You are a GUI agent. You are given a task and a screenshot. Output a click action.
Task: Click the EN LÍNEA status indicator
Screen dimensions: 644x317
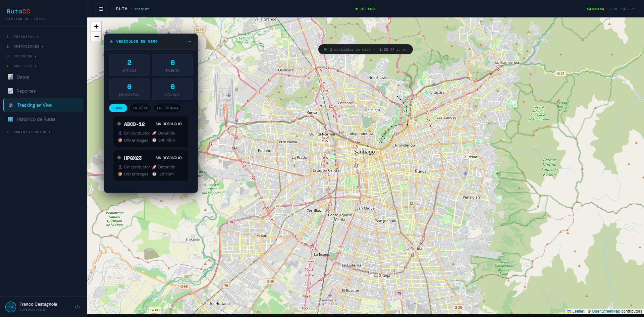tap(365, 9)
